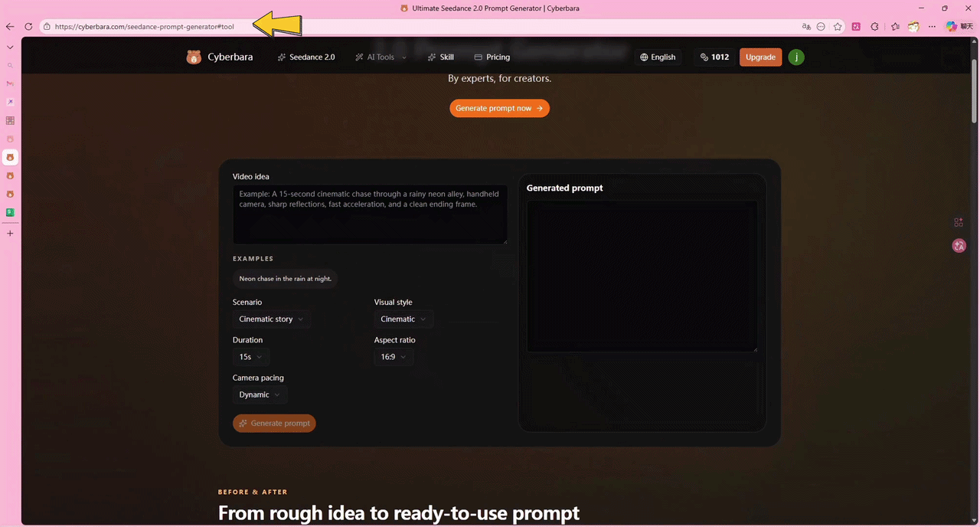The width and height of the screenshot is (980, 527).
Task: Open the search icon in the tab sidebar
Action: [x=10, y=66]
